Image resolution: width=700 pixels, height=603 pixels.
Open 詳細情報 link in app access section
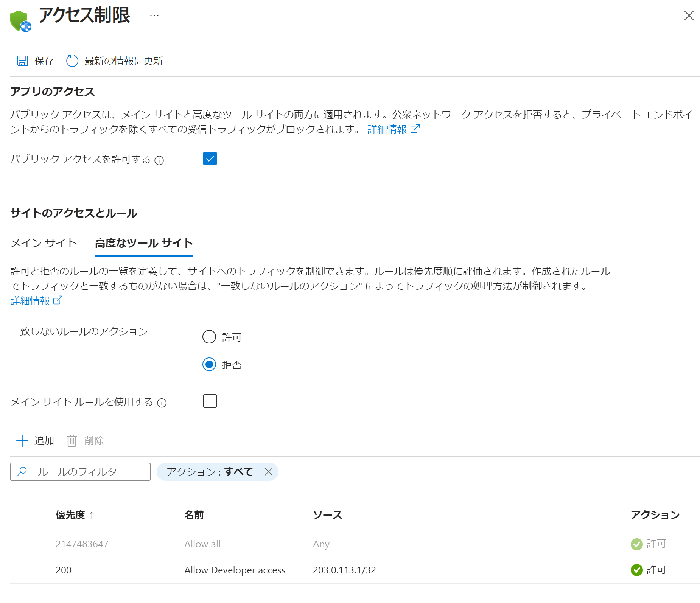[x=394, y=129]
